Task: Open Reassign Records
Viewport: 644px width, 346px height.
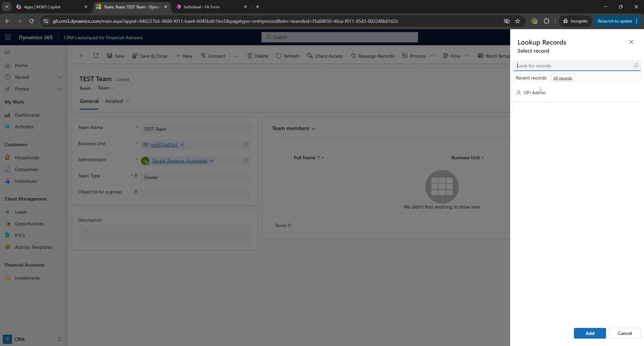Action: (x=373, y=56)
